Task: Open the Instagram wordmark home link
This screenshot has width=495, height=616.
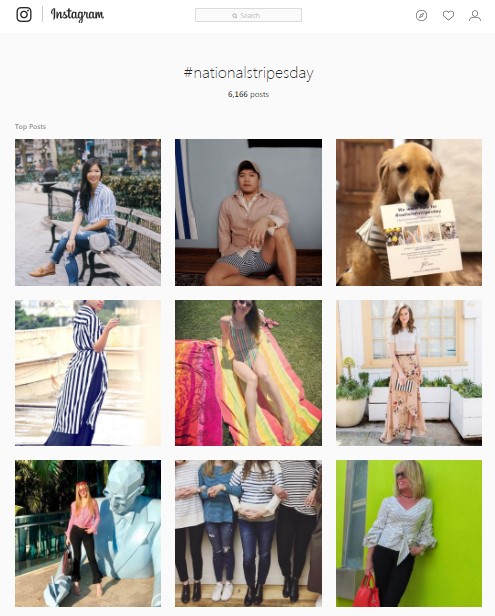Action: [x=77, y=15]
